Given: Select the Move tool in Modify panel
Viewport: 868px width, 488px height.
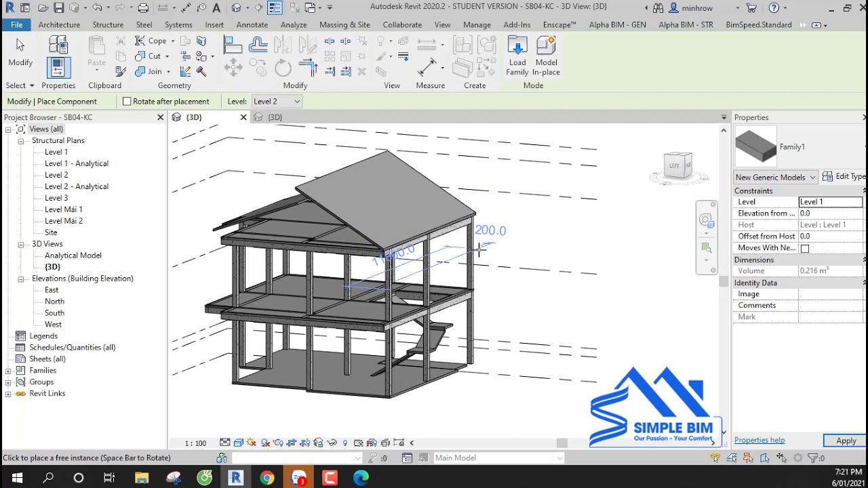Looking at the screenshot, I should click(233, 67).
